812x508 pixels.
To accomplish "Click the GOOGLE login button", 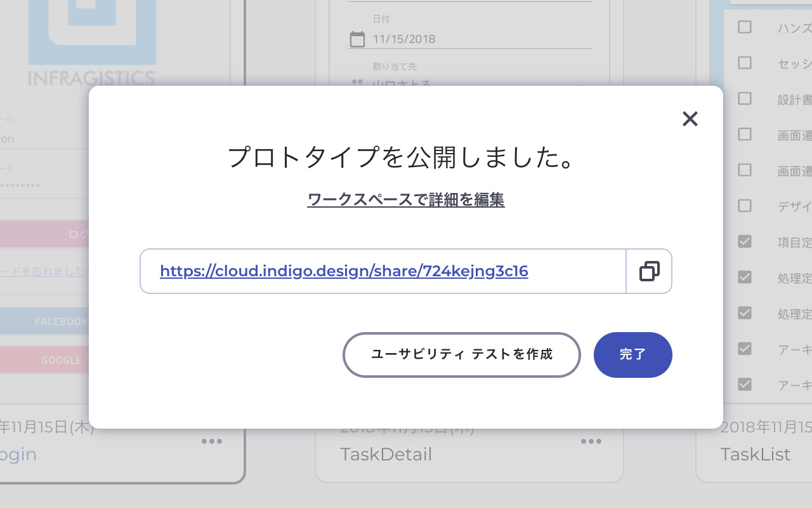I will click(x=44, y=360).
